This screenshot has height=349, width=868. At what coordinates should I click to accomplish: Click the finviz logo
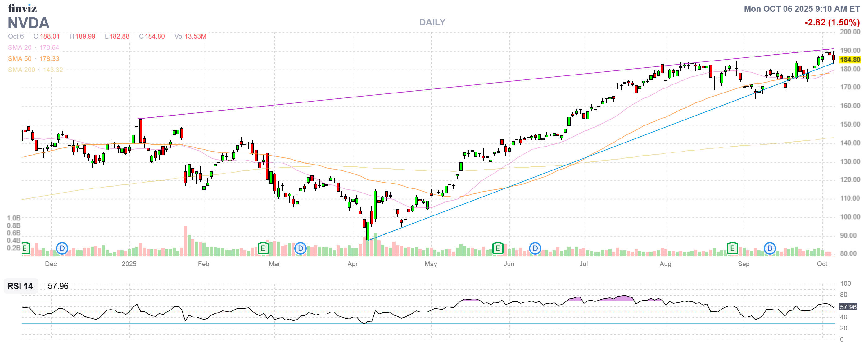click(x=22, y=8)
